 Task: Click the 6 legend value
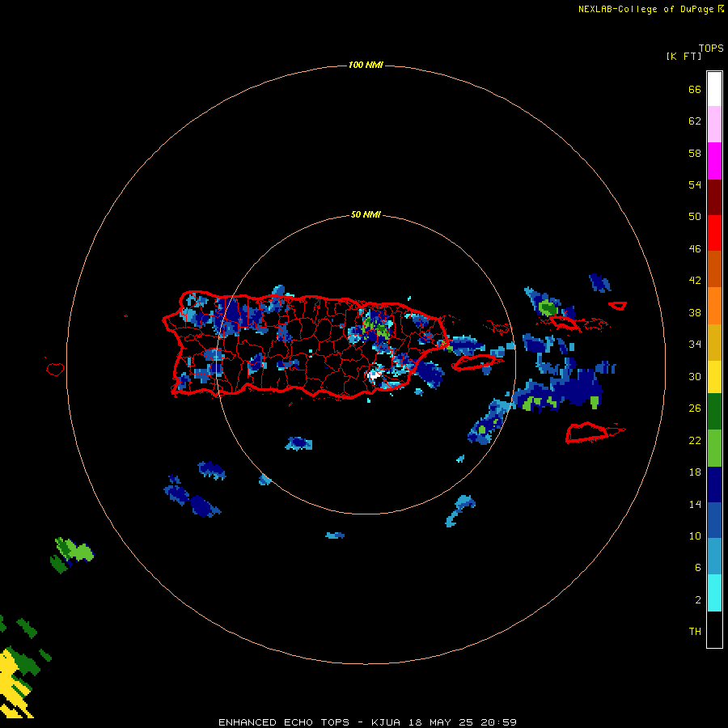pyautogui.click(x=698, y=568)
